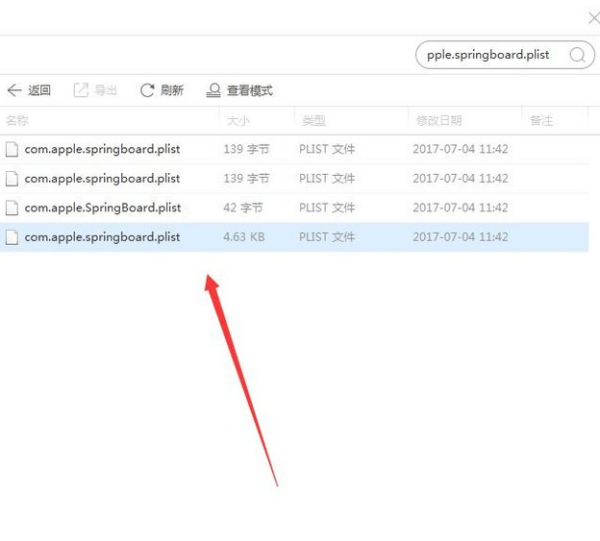Click the search magnifier icon

[x=577, y=55]
